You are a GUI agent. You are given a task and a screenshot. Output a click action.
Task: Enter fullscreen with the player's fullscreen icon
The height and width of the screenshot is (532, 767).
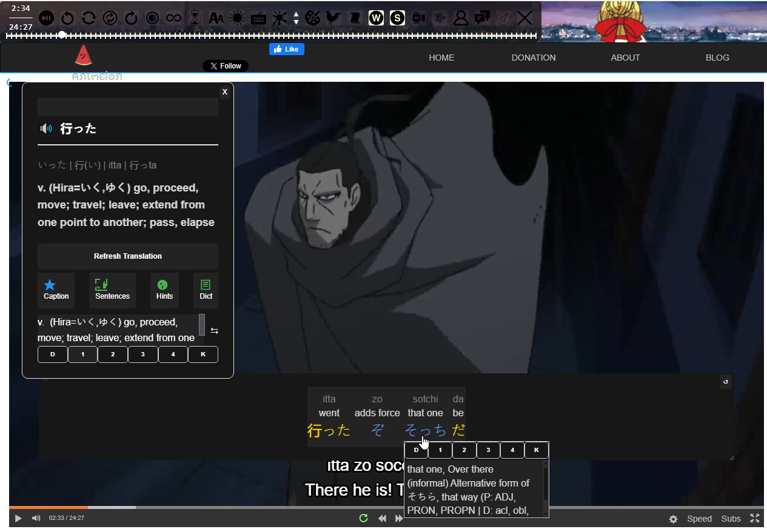(755, 518)
